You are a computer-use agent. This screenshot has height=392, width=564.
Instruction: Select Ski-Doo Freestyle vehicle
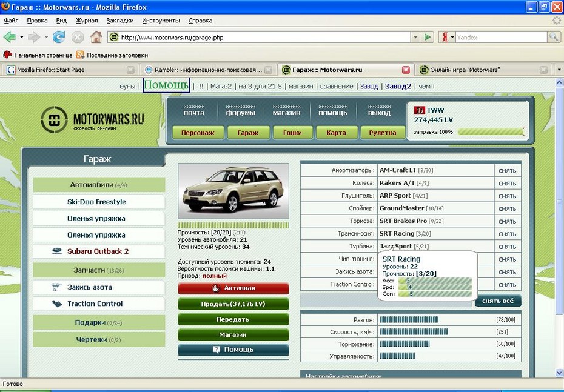click(x=99, y=202)
